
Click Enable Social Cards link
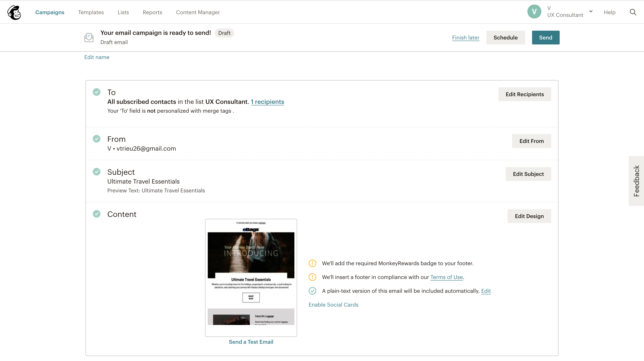tap(333, 304)
